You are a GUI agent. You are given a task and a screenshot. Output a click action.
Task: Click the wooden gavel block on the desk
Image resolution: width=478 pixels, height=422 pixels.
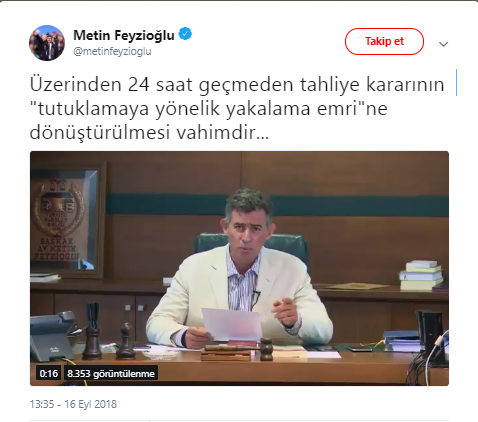(x=228, y=353)
